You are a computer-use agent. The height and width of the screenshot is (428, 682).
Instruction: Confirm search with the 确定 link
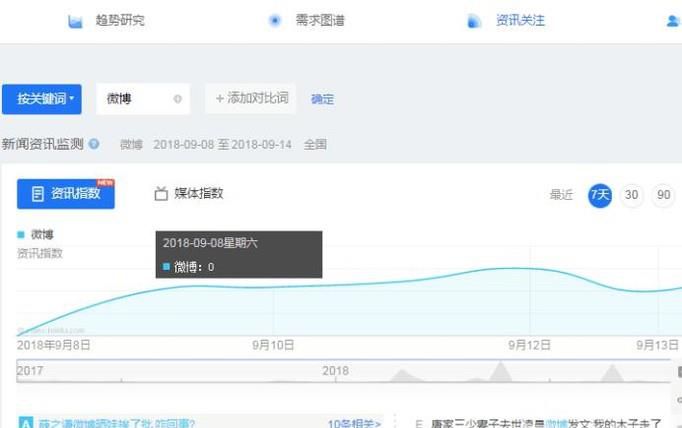(x=322, y=99)
